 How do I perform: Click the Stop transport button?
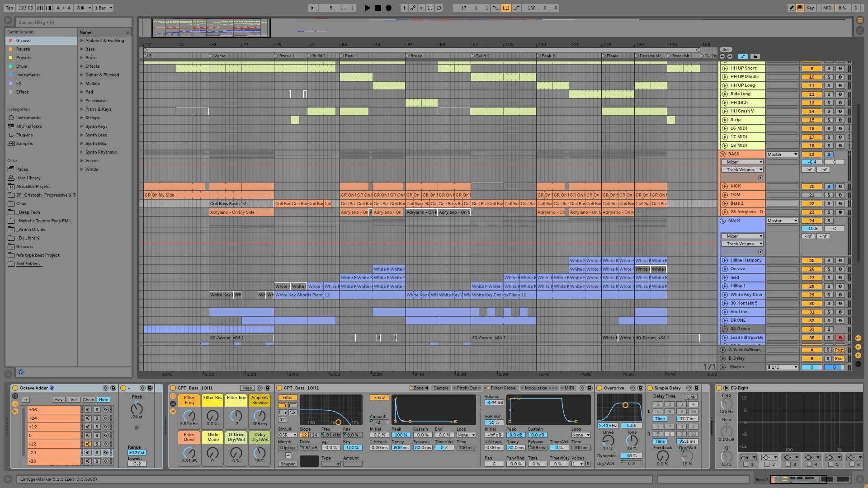point(378,8)
